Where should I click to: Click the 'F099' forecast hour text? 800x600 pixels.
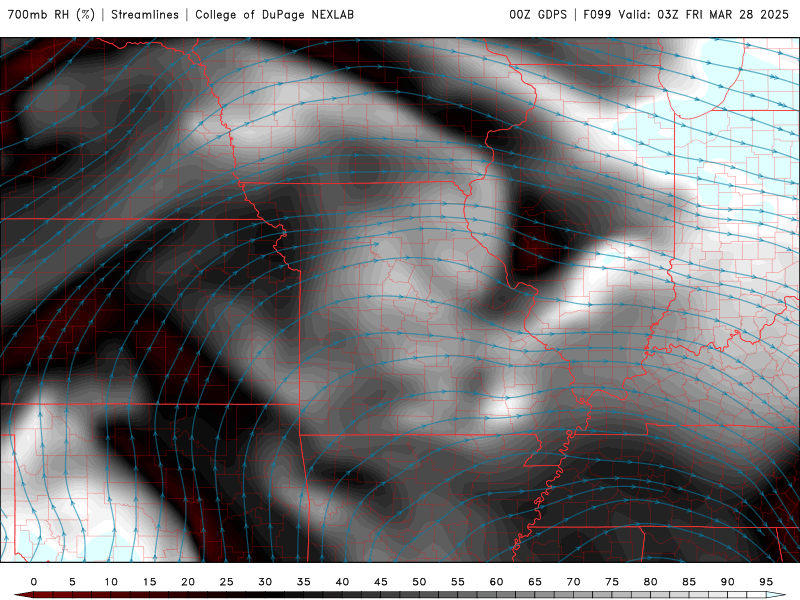click(x=597, y=15)
